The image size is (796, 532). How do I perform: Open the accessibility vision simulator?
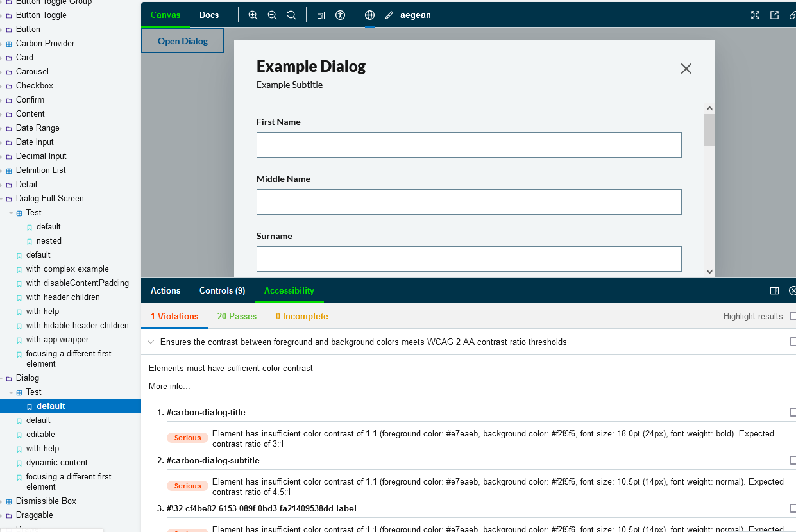341,15
